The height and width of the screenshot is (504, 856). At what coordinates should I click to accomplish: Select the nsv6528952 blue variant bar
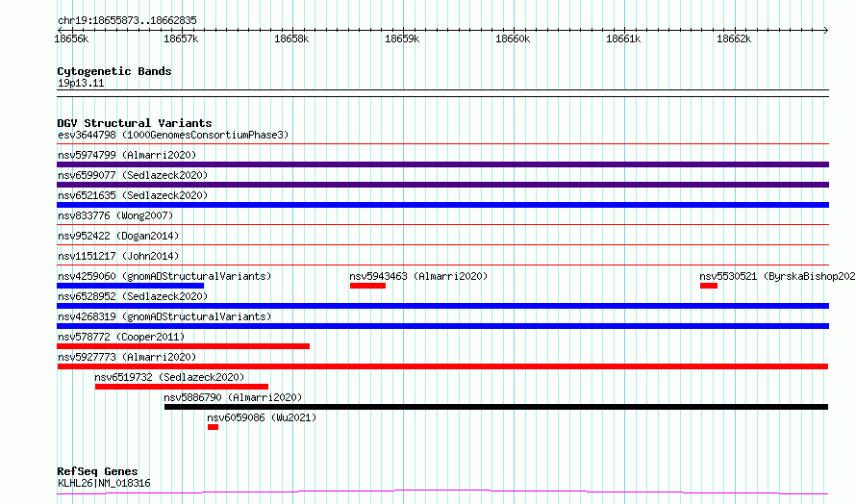click(x=442, y=306)
